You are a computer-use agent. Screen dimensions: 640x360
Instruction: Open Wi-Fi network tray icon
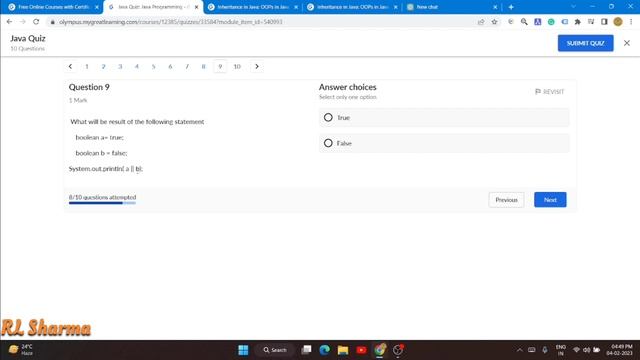(x=576, y=350)
